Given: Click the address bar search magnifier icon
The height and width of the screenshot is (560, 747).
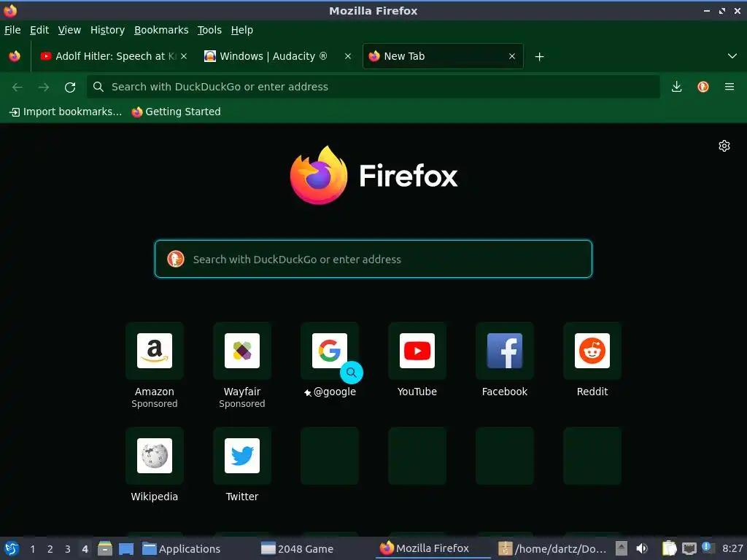Looking at the screenshot, I should 98,87.
